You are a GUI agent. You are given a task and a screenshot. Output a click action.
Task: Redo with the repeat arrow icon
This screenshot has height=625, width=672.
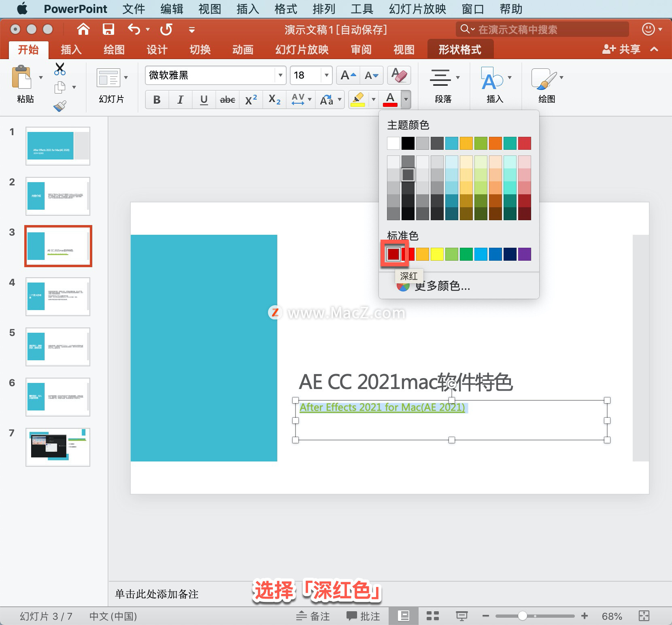(x=166, y=29)
